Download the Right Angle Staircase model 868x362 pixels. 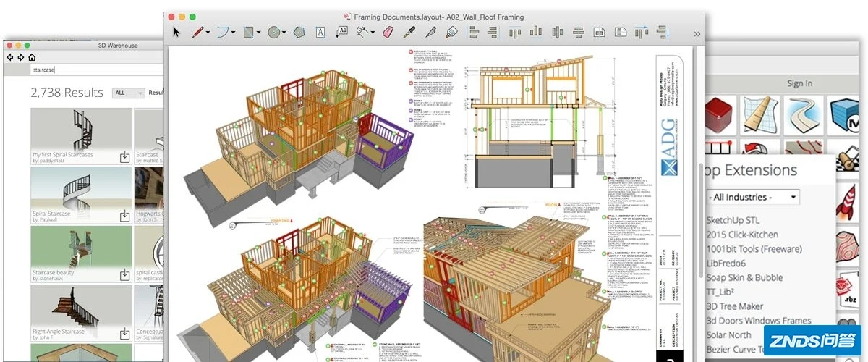(x=124, y=334)
